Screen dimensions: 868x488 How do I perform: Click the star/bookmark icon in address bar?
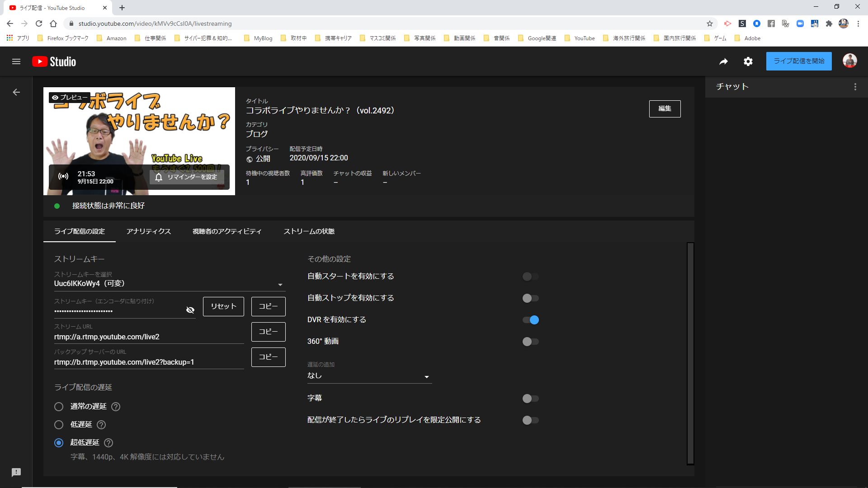[x=709, y=24]
